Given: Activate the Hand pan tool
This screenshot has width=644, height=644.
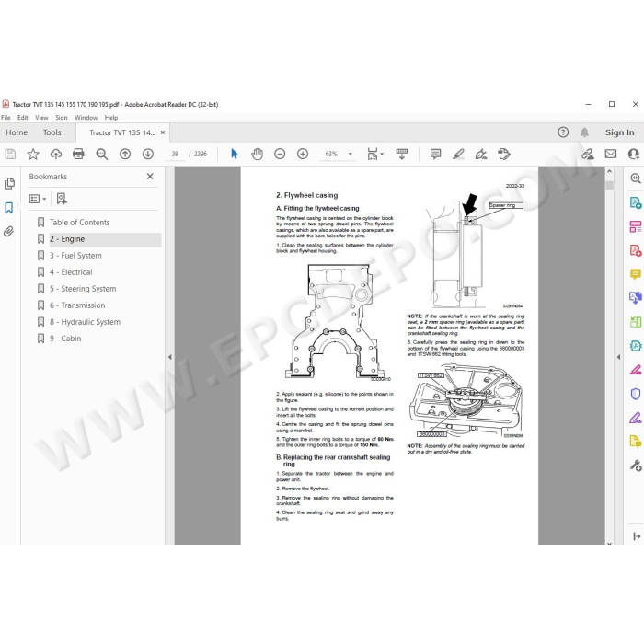Looking at the screenshot, I should (x=257, y=154).
